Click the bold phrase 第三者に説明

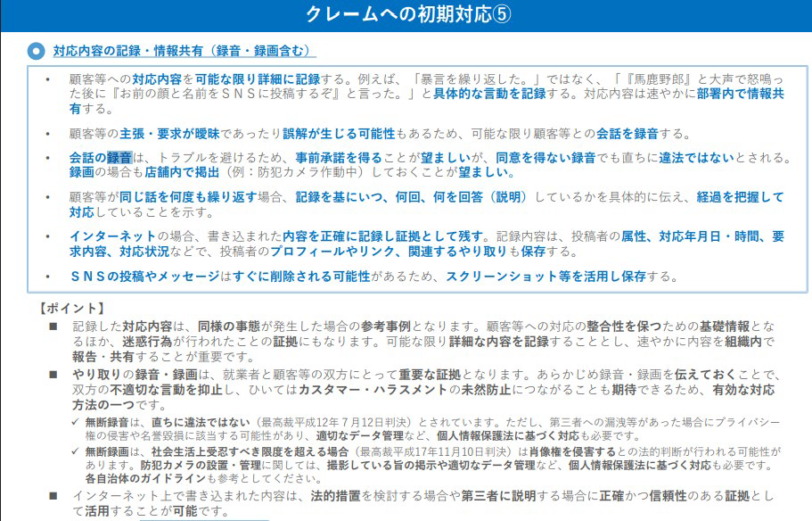tap(498, 496)
